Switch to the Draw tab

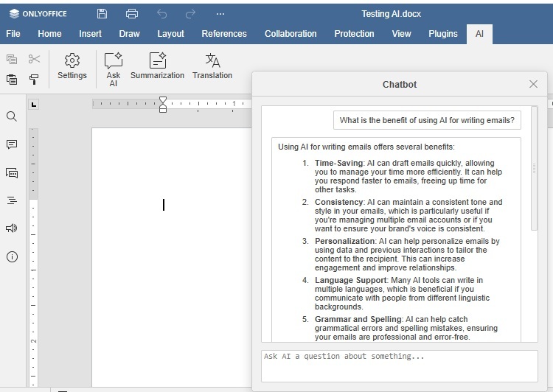130,34
